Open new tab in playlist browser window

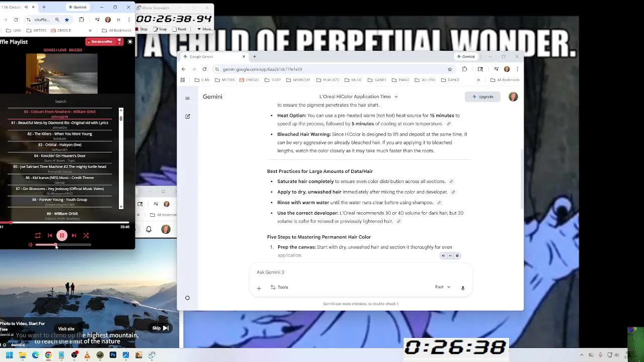click(x=44, y=8)
